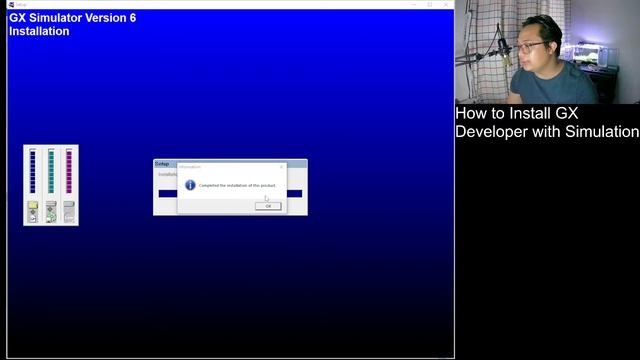Click 'Completed the installation of this product' message
640x360 pixels.
(237, 185)
